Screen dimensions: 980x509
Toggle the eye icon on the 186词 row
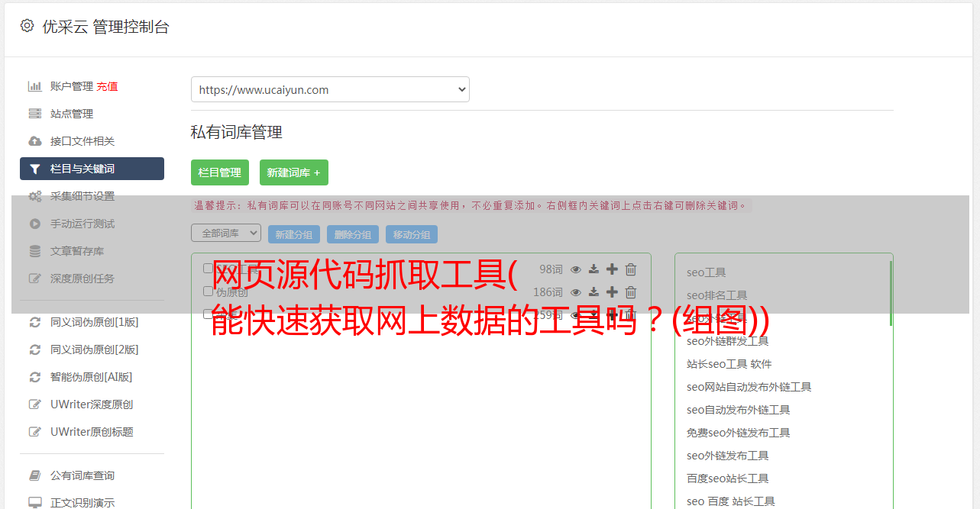[x=576, y=292]
